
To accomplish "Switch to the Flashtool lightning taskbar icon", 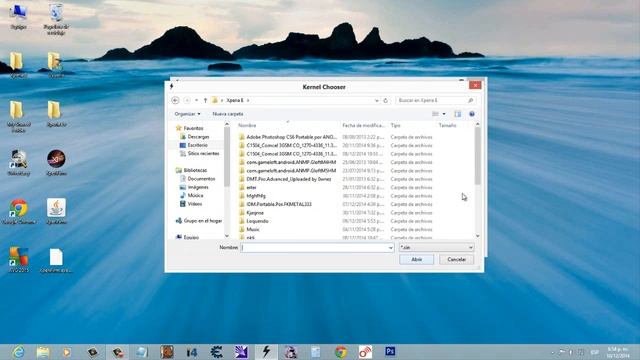I will point(266,352).
